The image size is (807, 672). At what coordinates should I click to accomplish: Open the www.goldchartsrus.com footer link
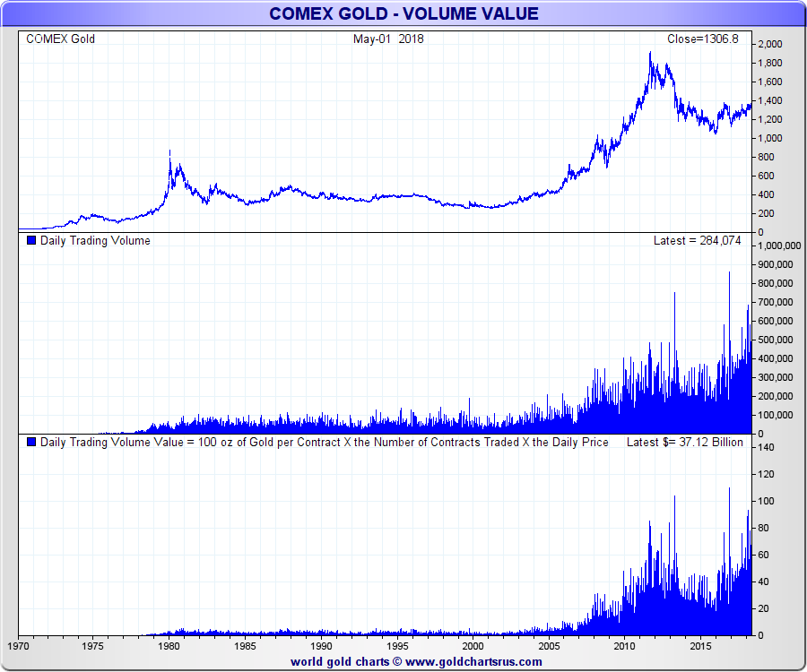pos(473,662)
